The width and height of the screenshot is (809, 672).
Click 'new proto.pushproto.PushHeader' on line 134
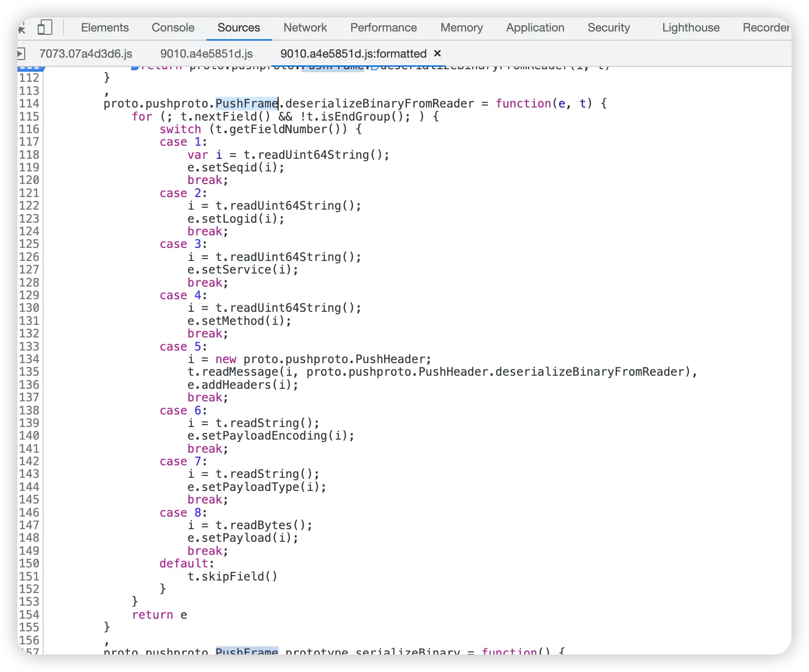tap(320, 359)
